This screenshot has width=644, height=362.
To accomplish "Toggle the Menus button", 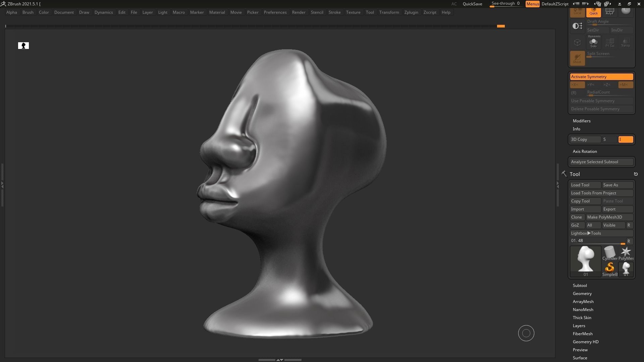I will point(532,4).
